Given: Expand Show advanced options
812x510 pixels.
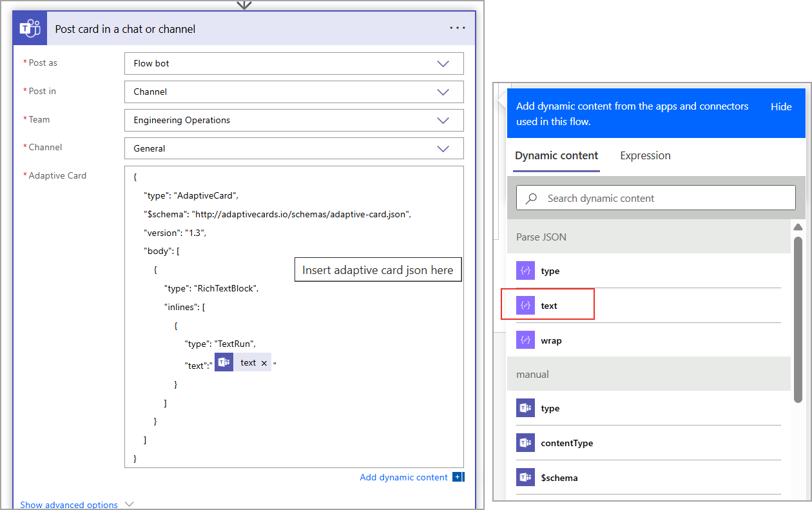Looking at the screenshot, I should click(76, 504).
